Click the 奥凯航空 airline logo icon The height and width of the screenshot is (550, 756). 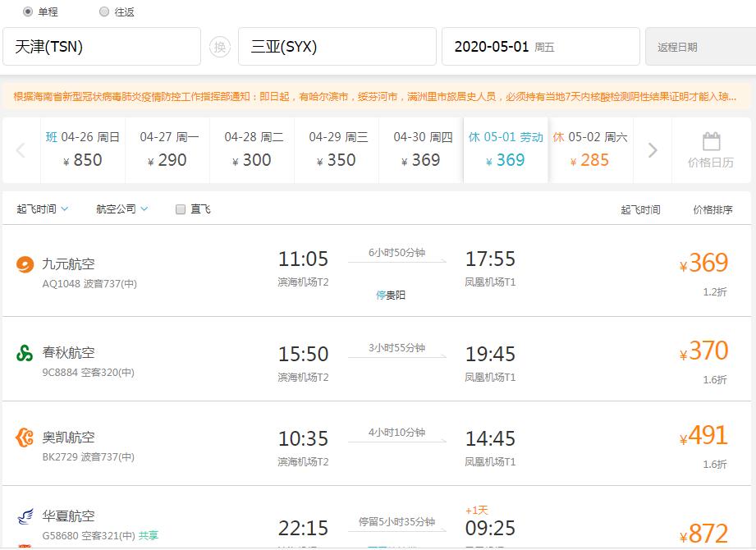(22, 436)
